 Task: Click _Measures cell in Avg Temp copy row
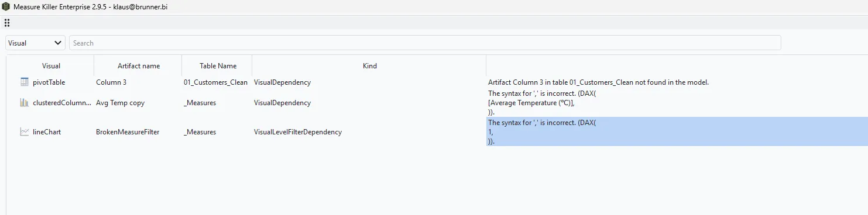[200, 103]
